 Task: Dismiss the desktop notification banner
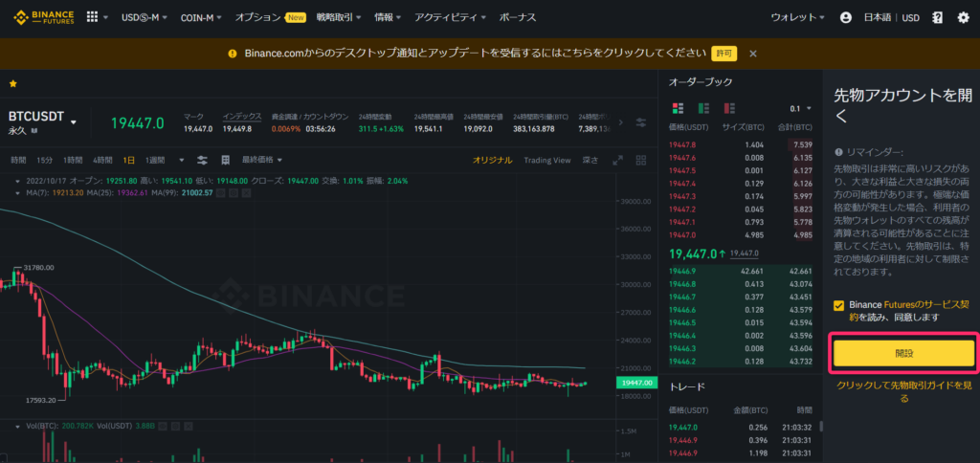pos(753,54)
